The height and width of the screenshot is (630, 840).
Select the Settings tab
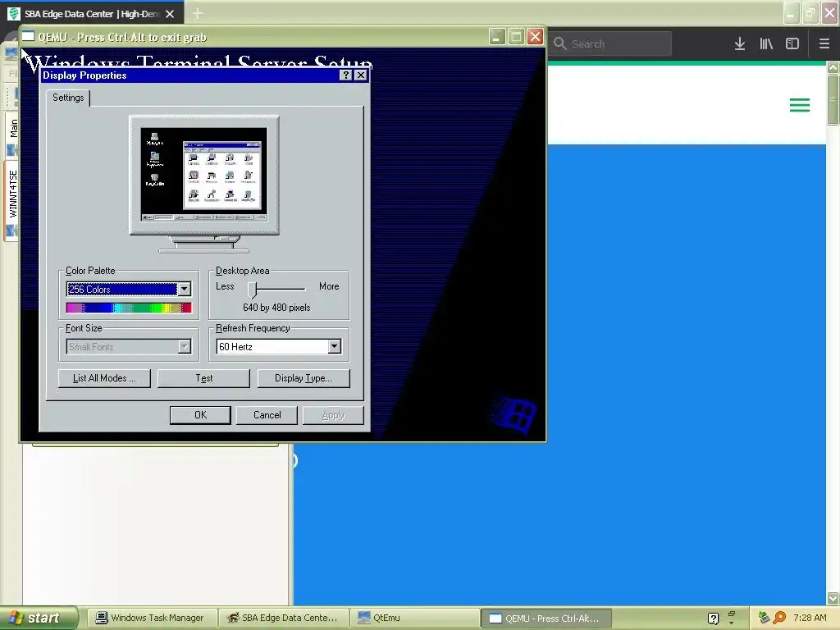[x=68, y=98]
